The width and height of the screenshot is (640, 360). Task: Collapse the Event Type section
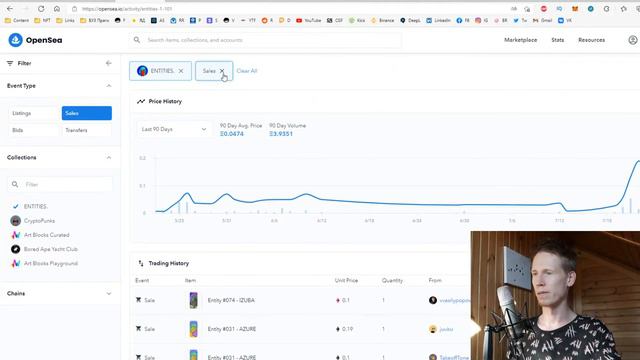pyautogui.click(x=109, y=86)
